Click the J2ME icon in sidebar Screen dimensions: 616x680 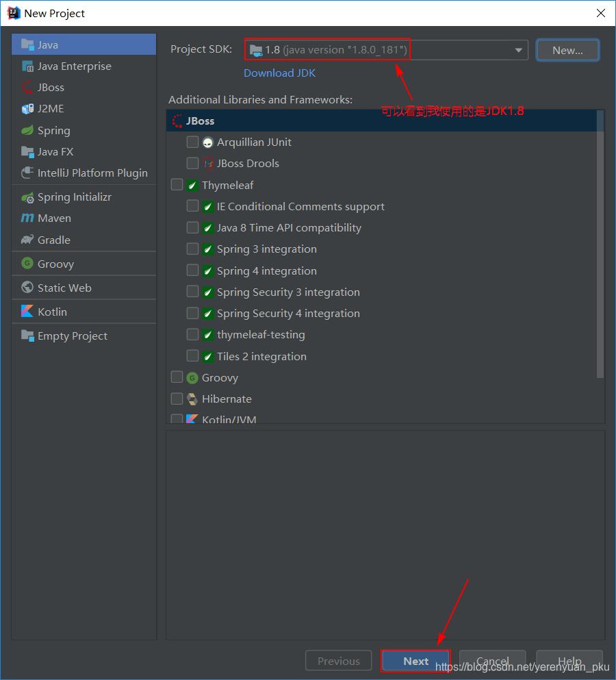tap(27, 108)
